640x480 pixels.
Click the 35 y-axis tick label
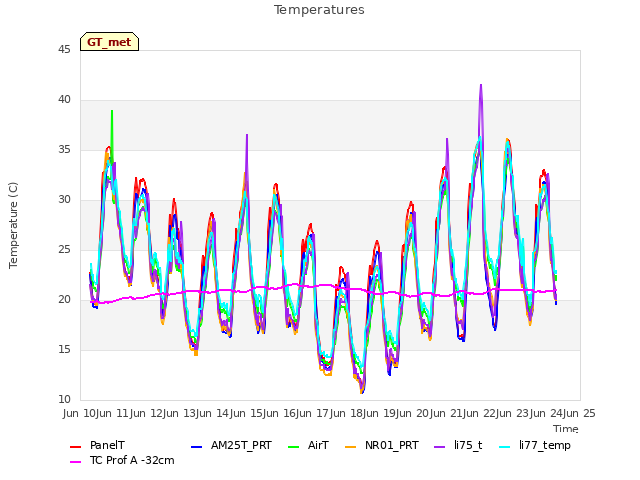(64, 150)
